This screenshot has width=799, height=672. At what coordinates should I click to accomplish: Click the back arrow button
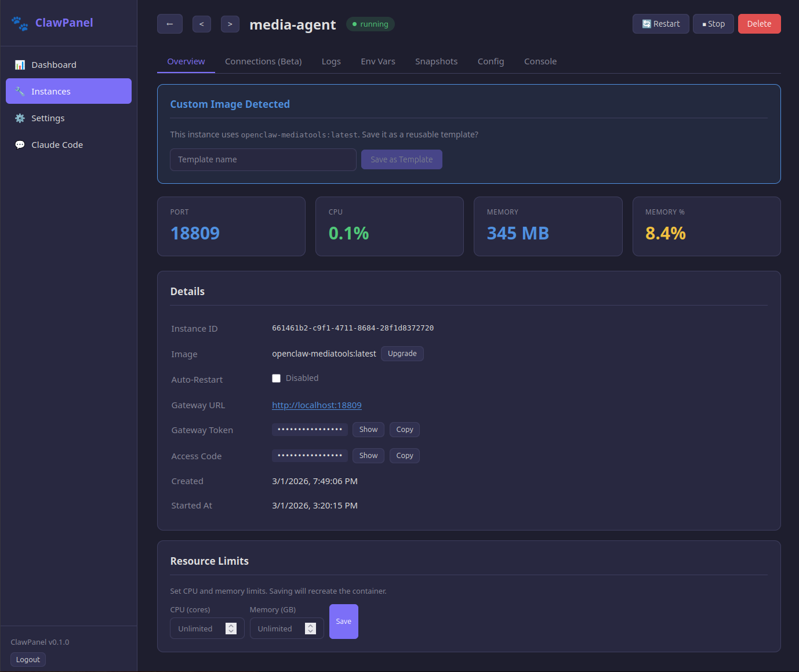[x=170, y=24]
